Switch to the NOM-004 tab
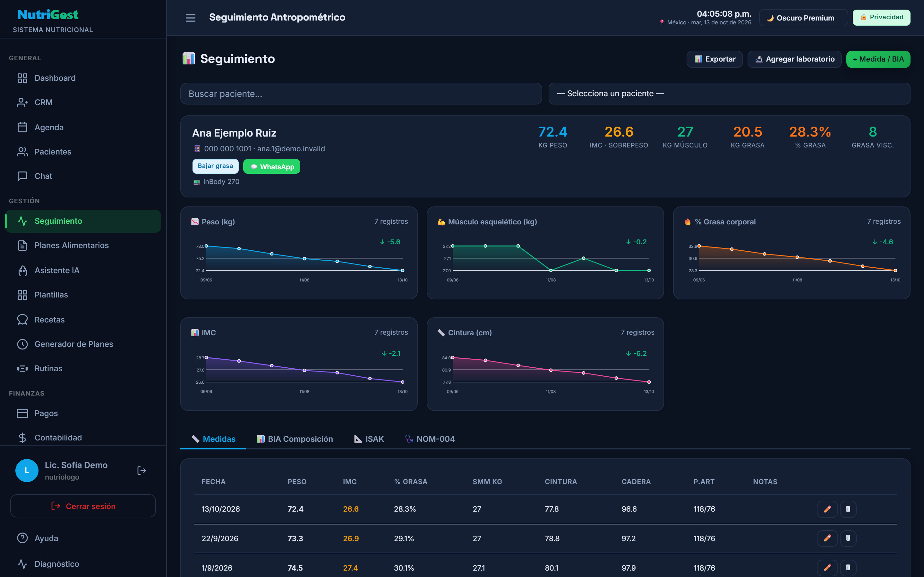 click(430, 439)
